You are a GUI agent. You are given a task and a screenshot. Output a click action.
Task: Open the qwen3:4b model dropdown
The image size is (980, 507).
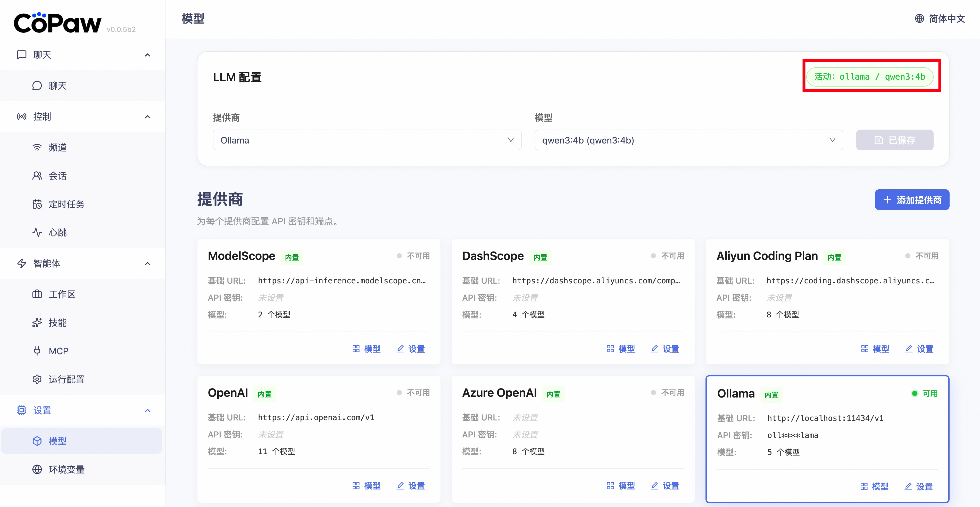(688, 140)
